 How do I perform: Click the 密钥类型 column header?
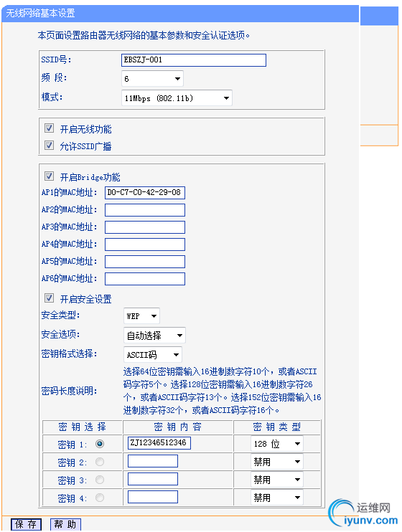(x=277, y=427)
